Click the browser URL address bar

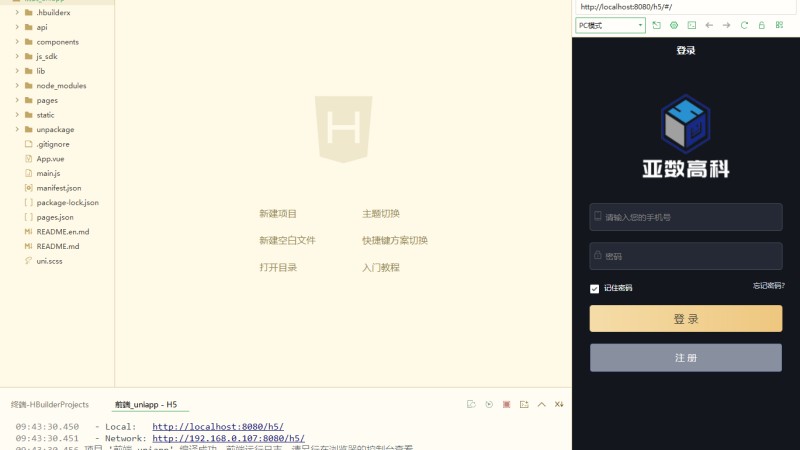coord(684,7)
